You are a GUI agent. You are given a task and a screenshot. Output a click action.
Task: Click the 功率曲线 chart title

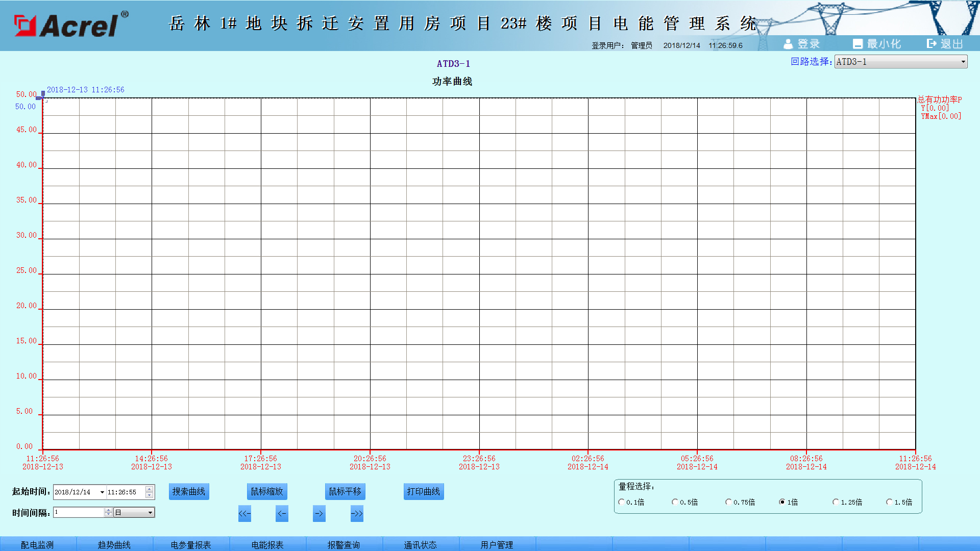452,82
